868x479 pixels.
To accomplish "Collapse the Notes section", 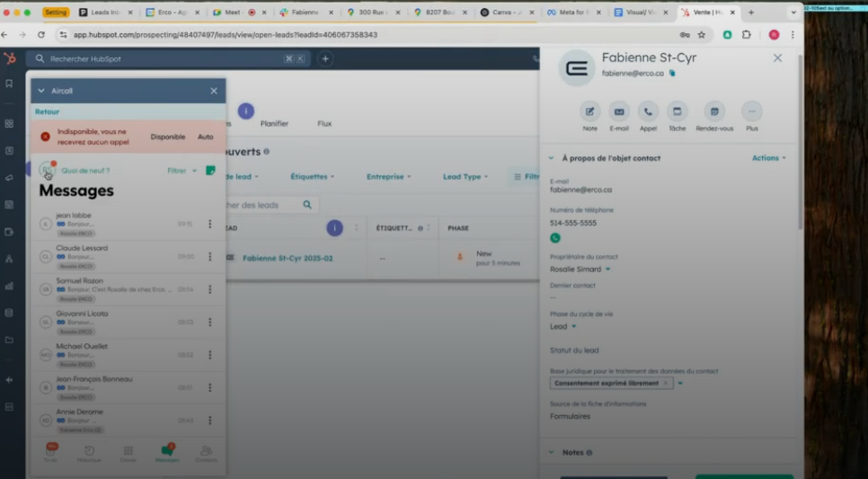I will coord(551,452).
